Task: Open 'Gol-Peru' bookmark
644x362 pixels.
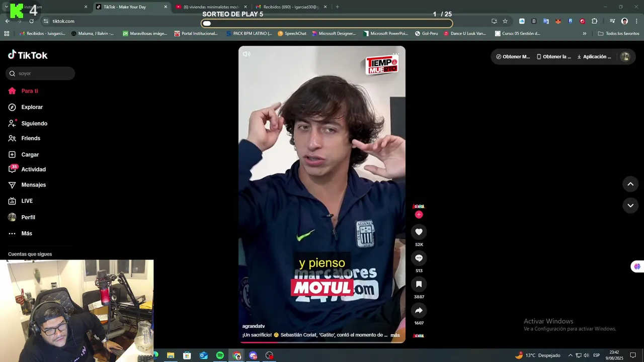Action: (427, 34)
